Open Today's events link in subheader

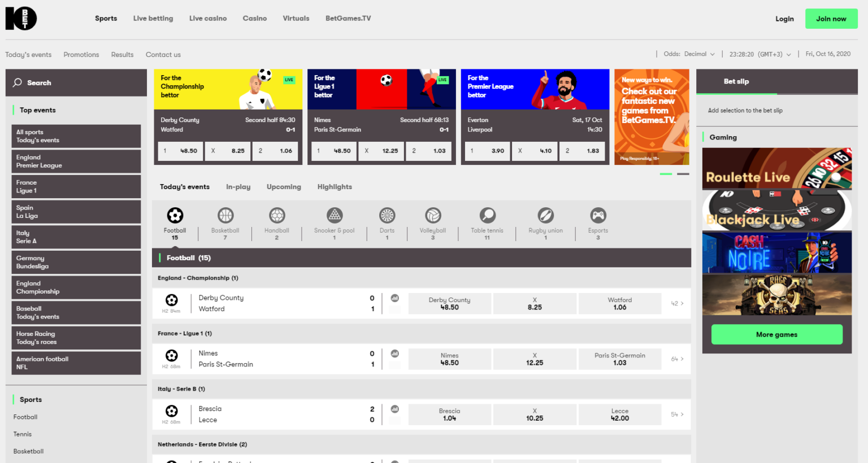(x=28, y=55)
